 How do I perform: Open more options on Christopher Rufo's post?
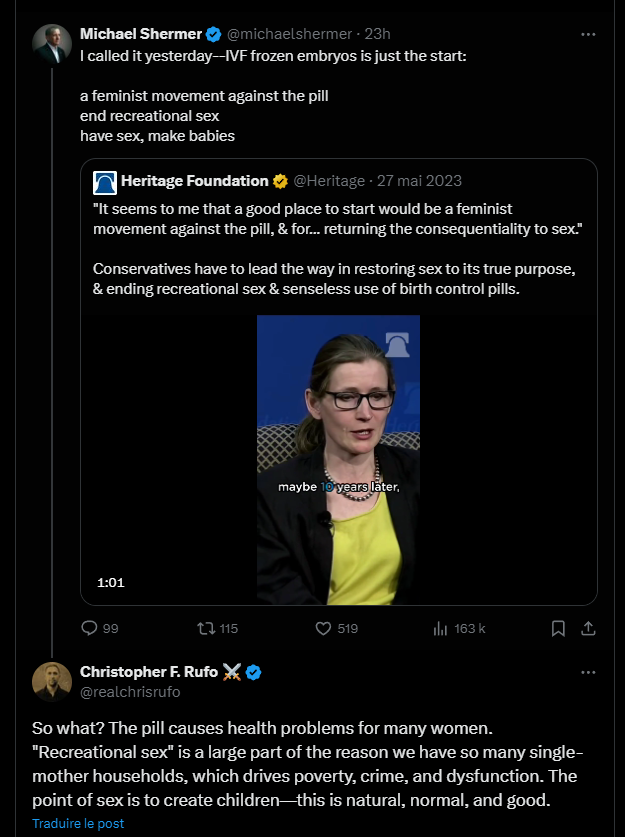(x=588, y=672)
